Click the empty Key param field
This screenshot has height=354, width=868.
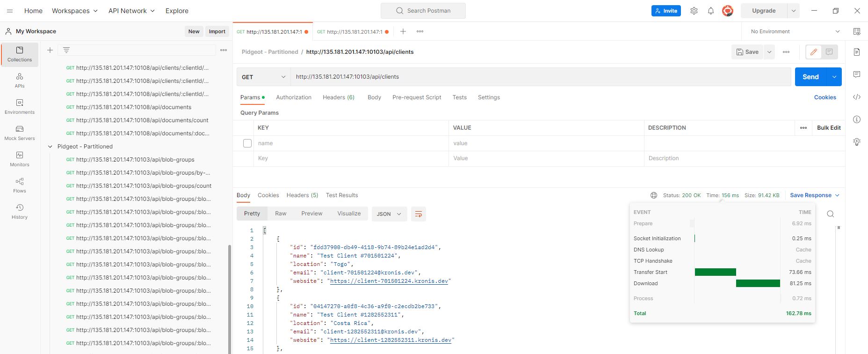point(351,158)
